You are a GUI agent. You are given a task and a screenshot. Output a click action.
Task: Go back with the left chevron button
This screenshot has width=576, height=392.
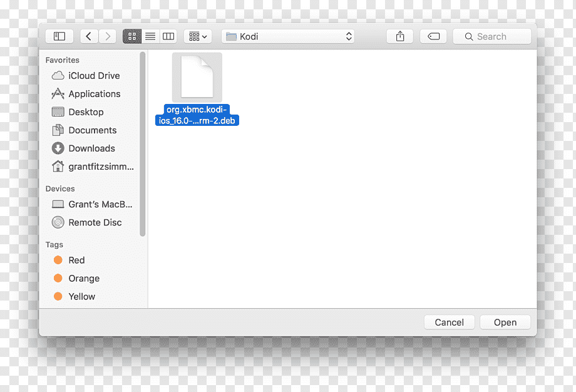tap(88, 36)
